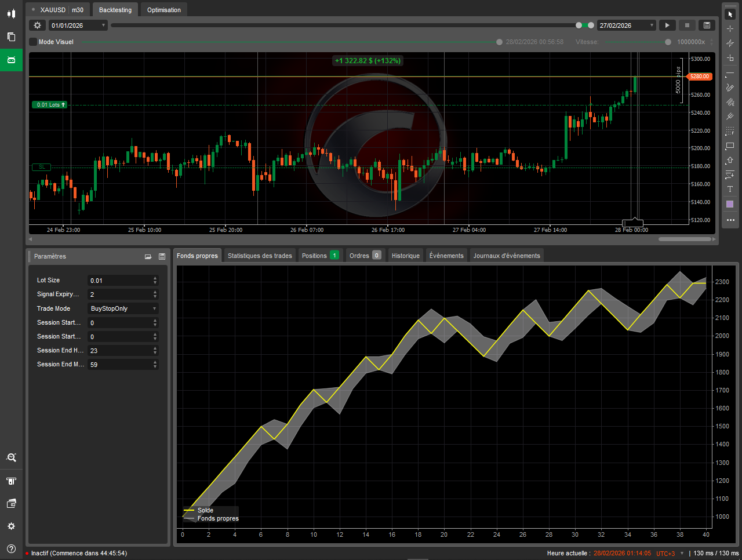The image size is (742, 560).
Task: Switch to the Optimisation tab
Action: [163, 9]
